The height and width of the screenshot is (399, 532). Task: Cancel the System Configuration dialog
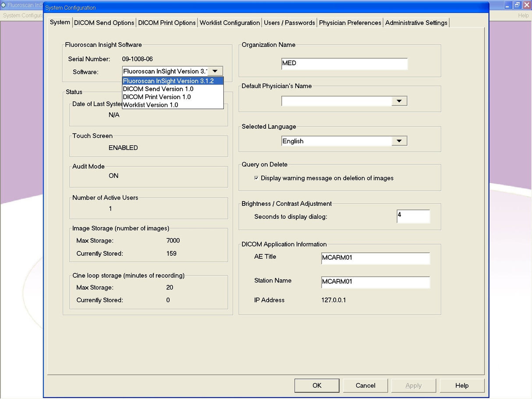[x=365, y=385]
